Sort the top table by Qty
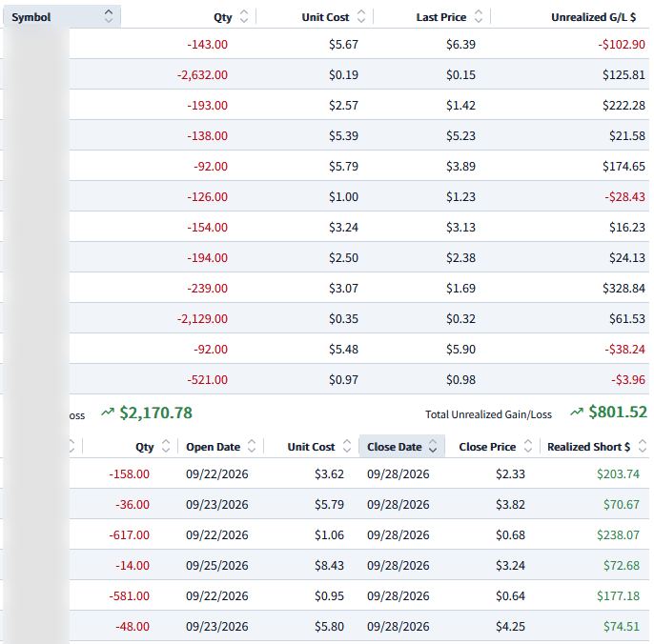 click(x=223, y=17)
